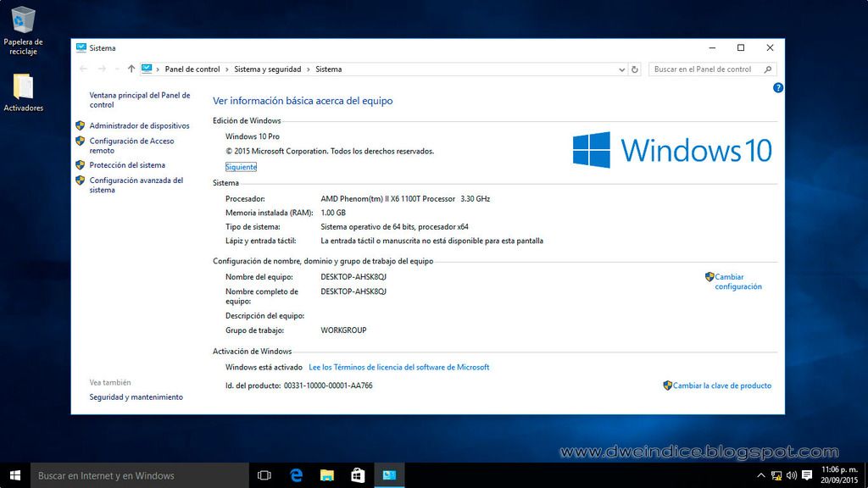Open File Explorer from the taskbar
The height and width of the screenshot is (488, 868).
(x=327, y=475)
